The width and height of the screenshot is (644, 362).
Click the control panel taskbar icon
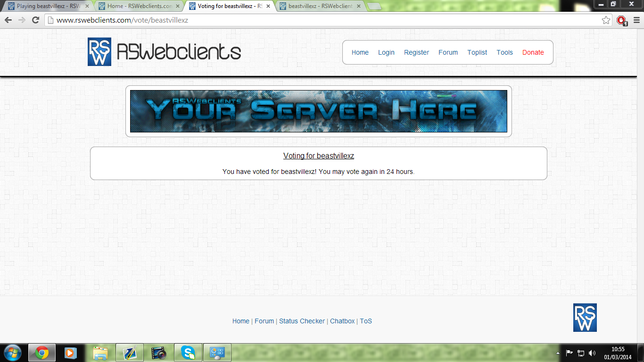(217, 353)
